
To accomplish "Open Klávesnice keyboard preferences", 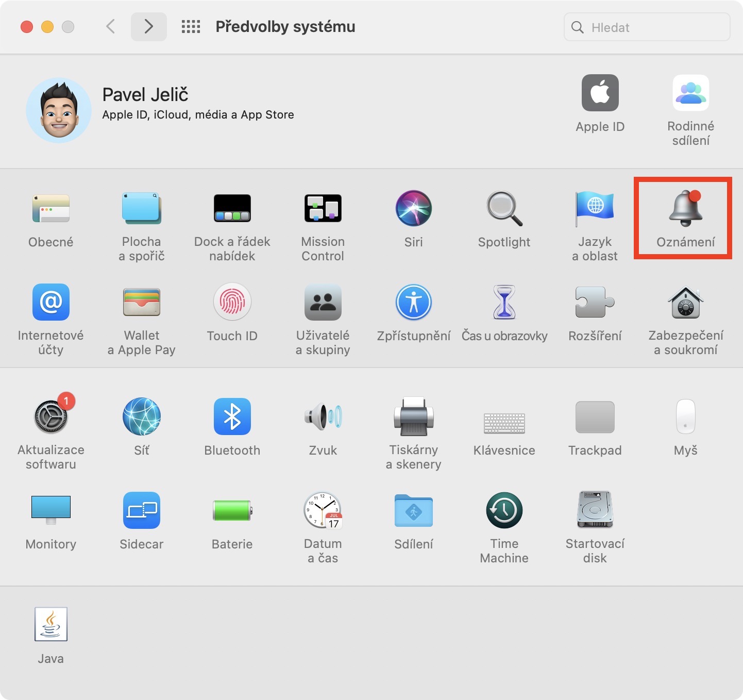I will pos(504,423).
